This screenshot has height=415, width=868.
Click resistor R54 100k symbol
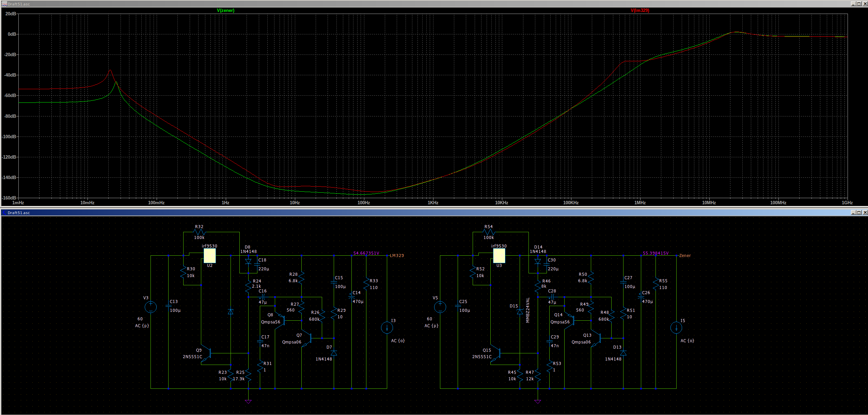point(489,232)
